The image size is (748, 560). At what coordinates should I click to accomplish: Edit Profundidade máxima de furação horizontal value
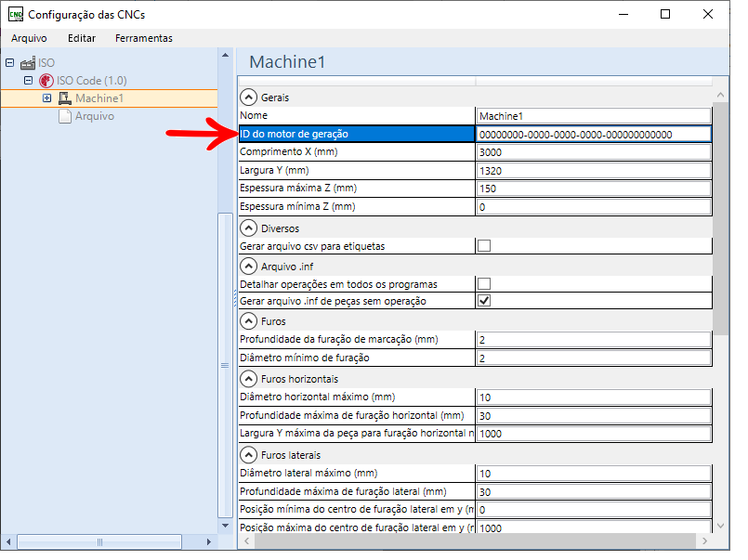pyautogui.click(x=594, y=416)
